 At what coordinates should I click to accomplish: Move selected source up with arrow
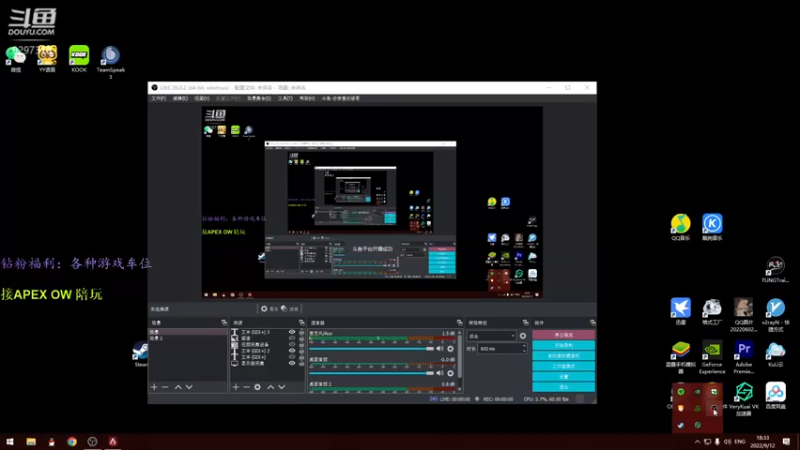[x=270, y=387]
